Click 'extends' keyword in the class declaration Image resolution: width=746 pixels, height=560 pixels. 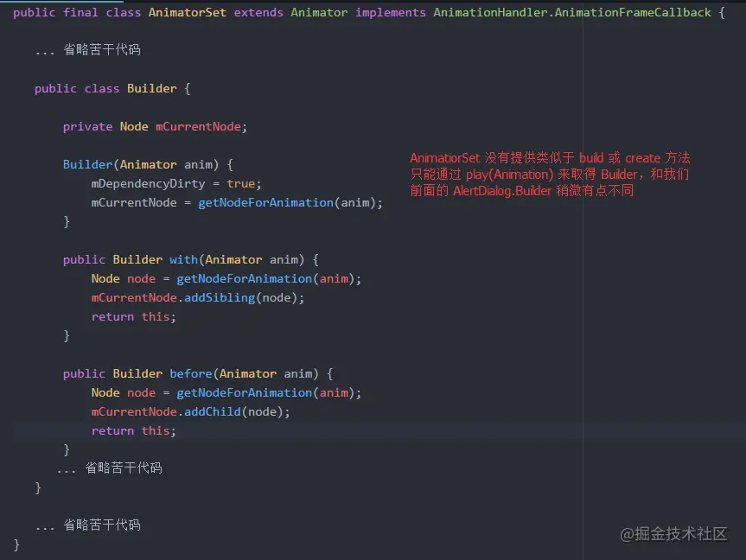click(x=258, y=12)
